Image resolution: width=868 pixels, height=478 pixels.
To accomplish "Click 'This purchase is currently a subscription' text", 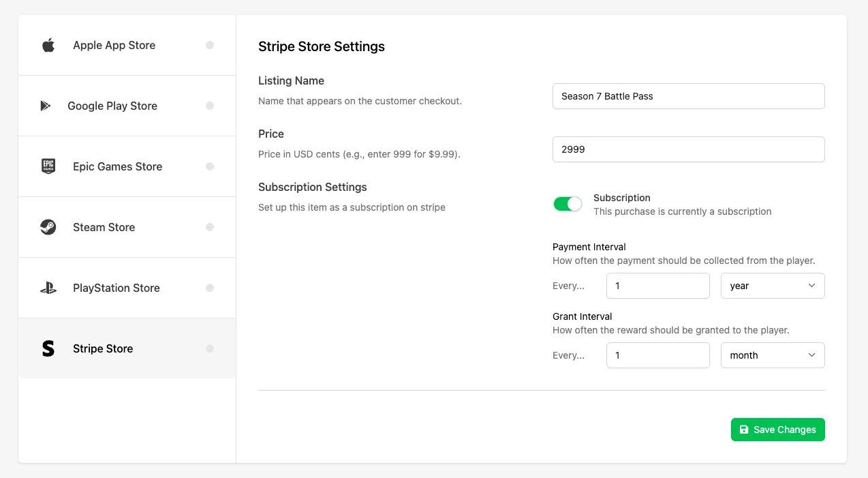I will point(683,211).
